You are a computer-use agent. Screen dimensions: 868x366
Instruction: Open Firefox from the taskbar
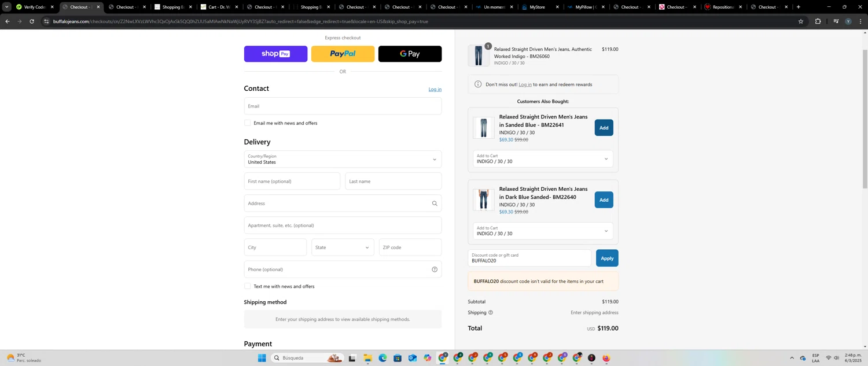pyautogui.click(x=606, y=358)
